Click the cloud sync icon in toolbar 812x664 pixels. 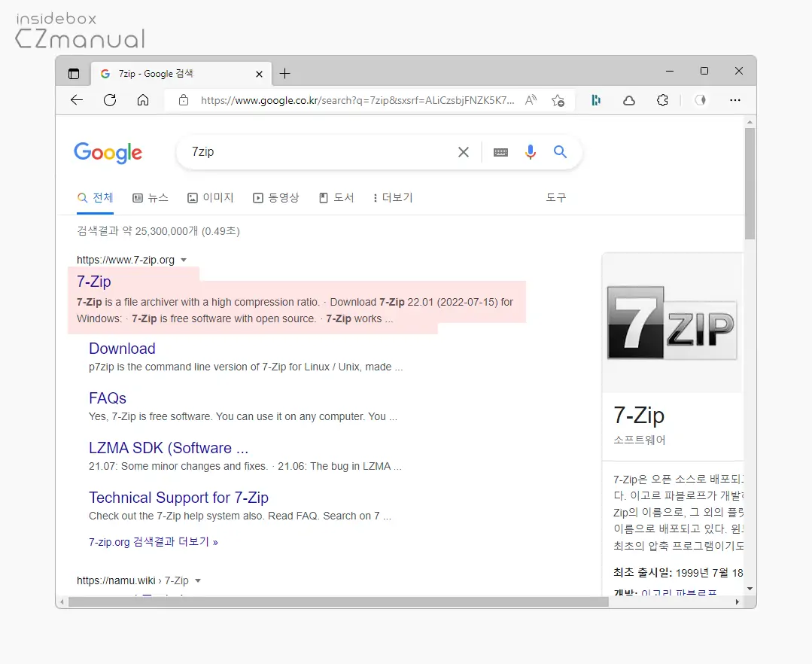tap(629, 99)
